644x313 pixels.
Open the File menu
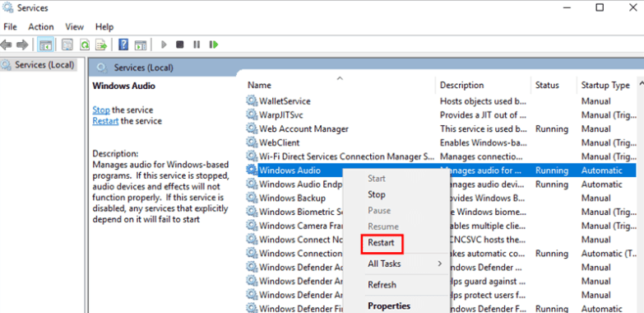click(10, 26)
